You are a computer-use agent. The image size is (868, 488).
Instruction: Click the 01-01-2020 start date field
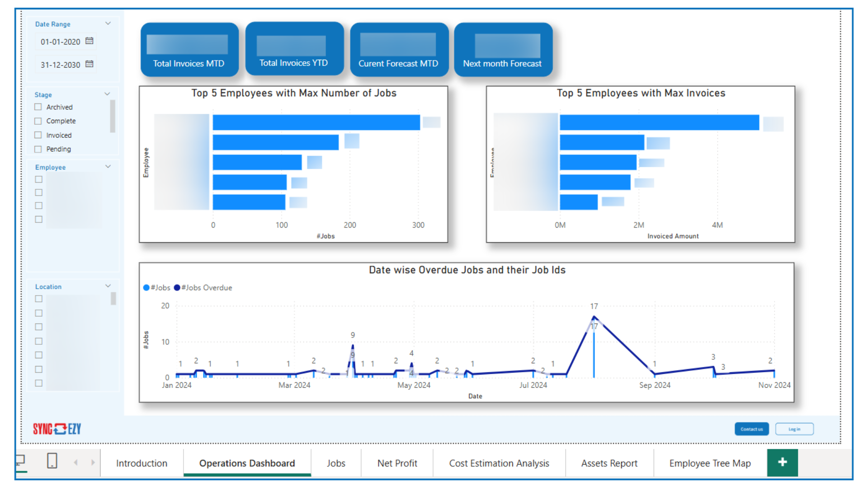[x=61, y=42]
